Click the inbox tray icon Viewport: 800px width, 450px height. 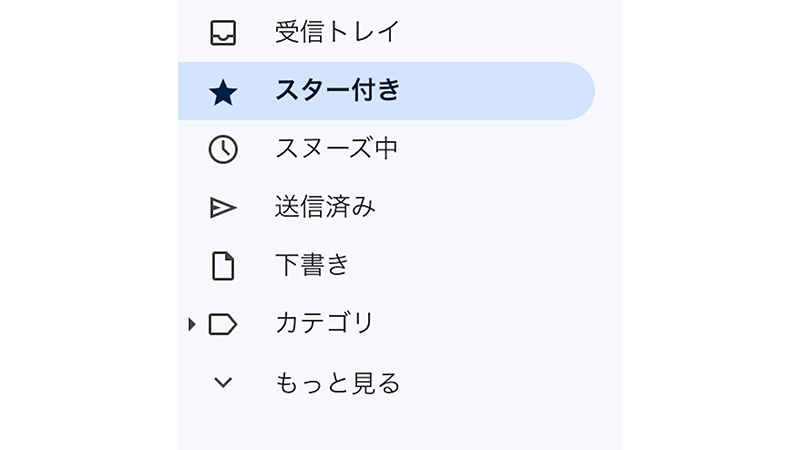point(223,33)
